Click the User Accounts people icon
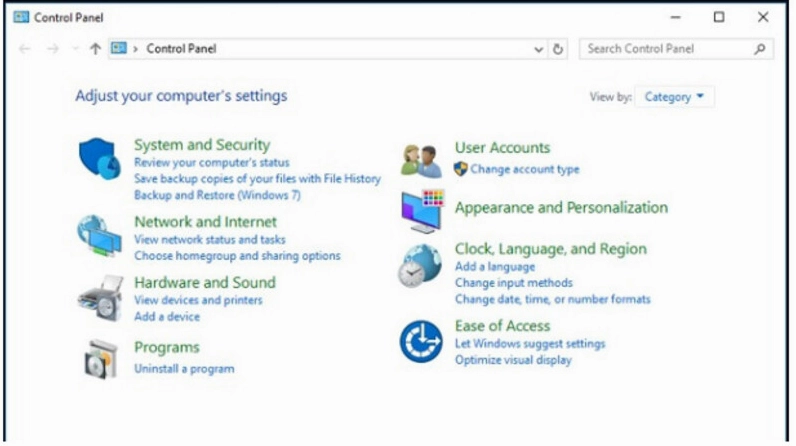 click(421, 159)
